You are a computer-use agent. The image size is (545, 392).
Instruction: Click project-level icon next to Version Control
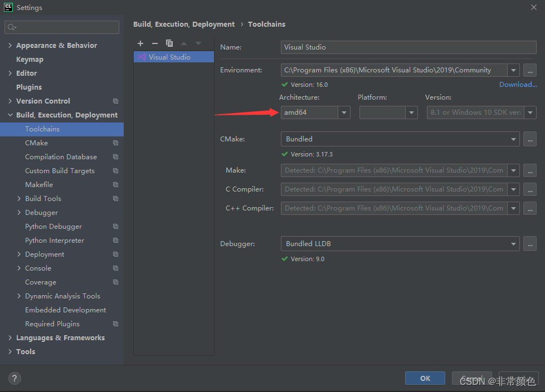116,101
